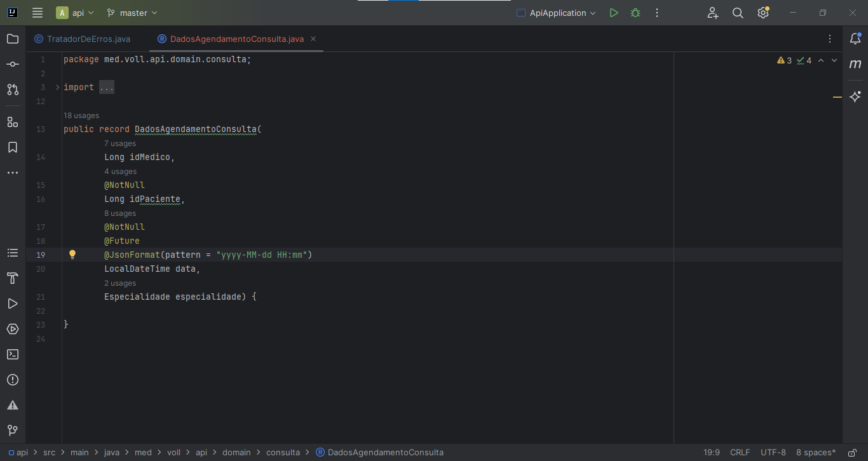The image size is (868, 461).
Task: Open Code With Me add-user icon
Action: (x=712, y=13)
